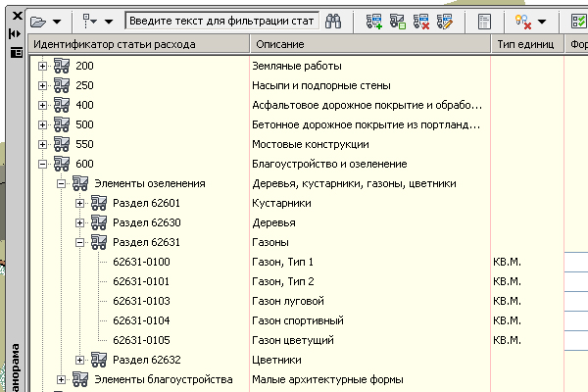This screenshot has height=392, width=588.
Task: Click the truck icon for category 550
Action: pyautogui.click(x=62, y=144)
